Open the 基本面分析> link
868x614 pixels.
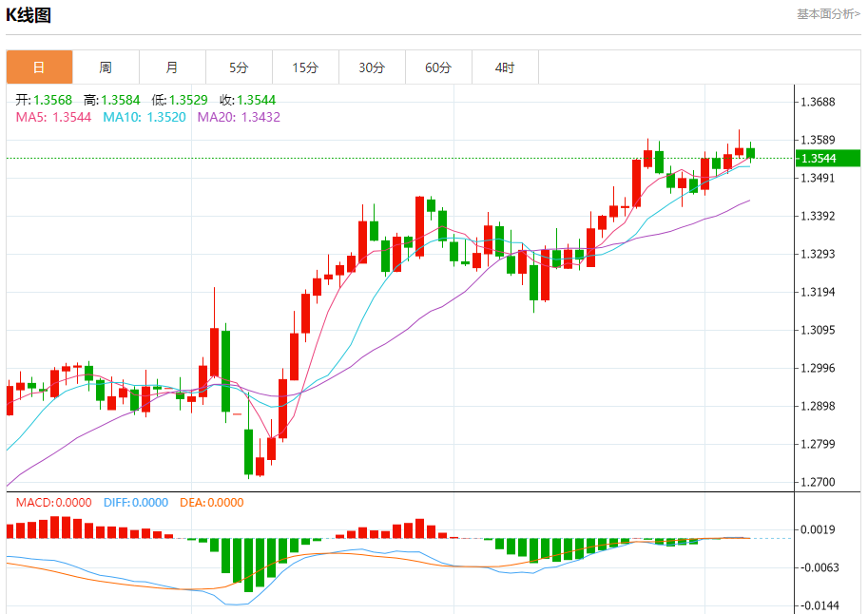pos(828,14)
